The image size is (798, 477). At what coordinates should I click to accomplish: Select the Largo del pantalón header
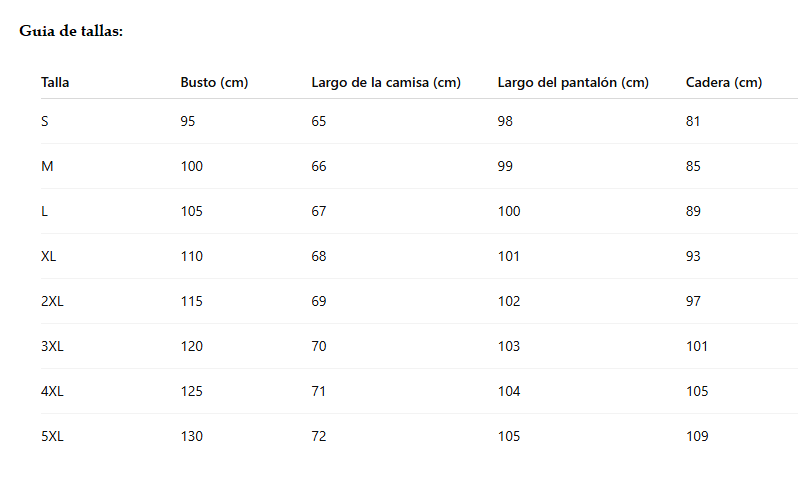click(x=573, y=82)
